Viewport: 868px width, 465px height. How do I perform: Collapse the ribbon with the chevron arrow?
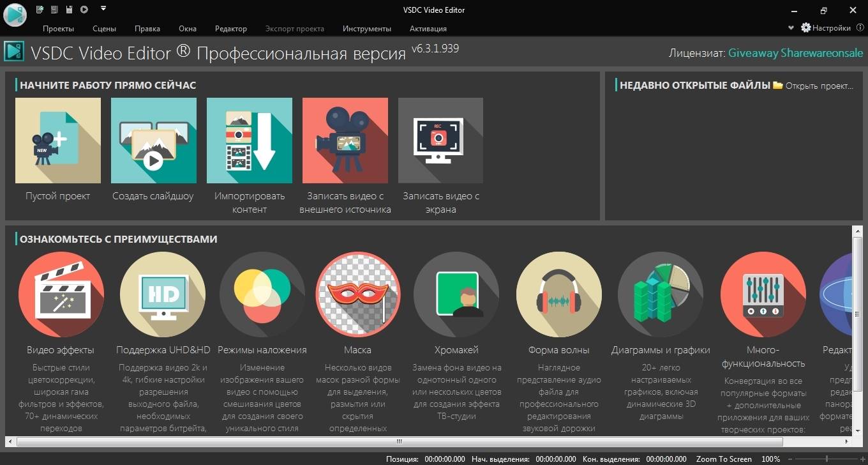point(791,28)
